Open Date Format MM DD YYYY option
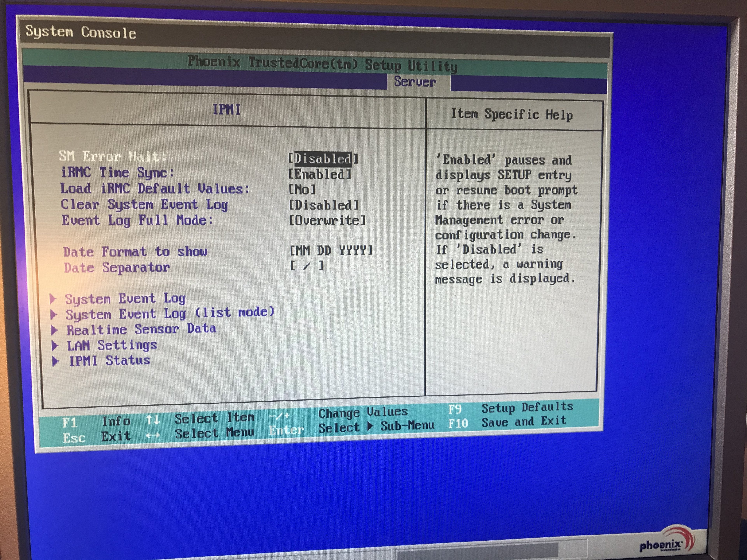The width and height of the screenshot is (747, 560). click(x=331, y=250)
